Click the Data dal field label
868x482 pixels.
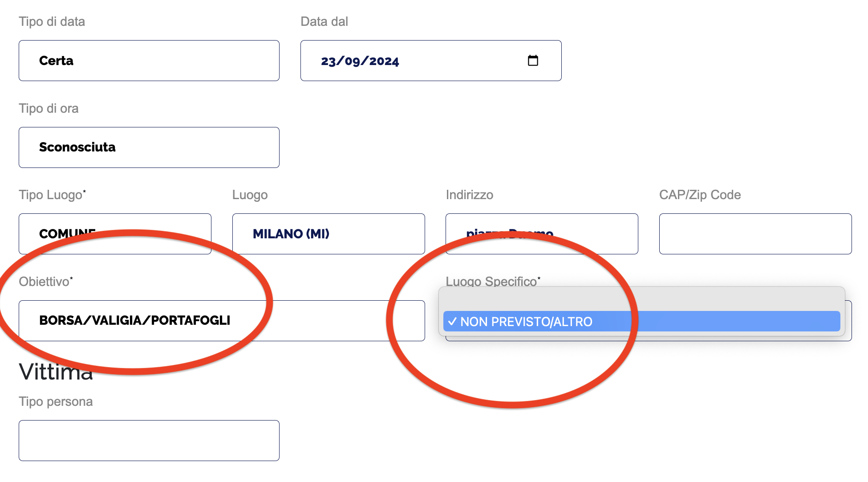coord(324,21)
